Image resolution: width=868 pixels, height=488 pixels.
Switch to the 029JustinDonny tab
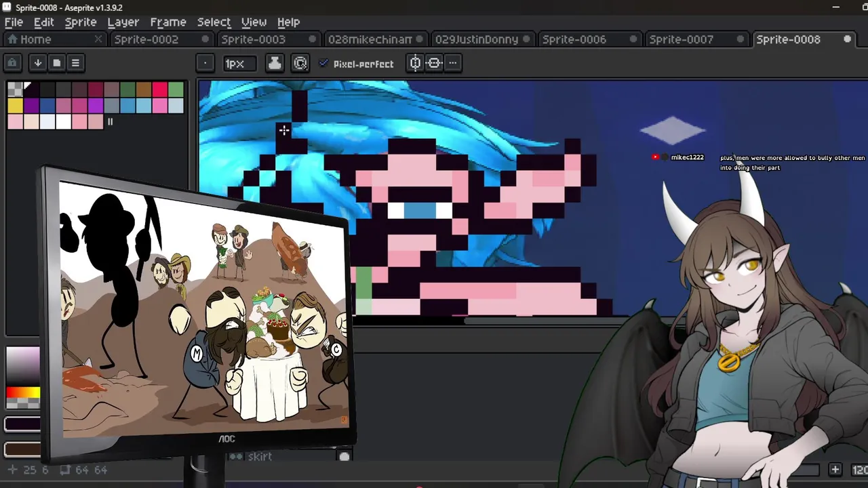pyautogui.click(x=482, y=39)
